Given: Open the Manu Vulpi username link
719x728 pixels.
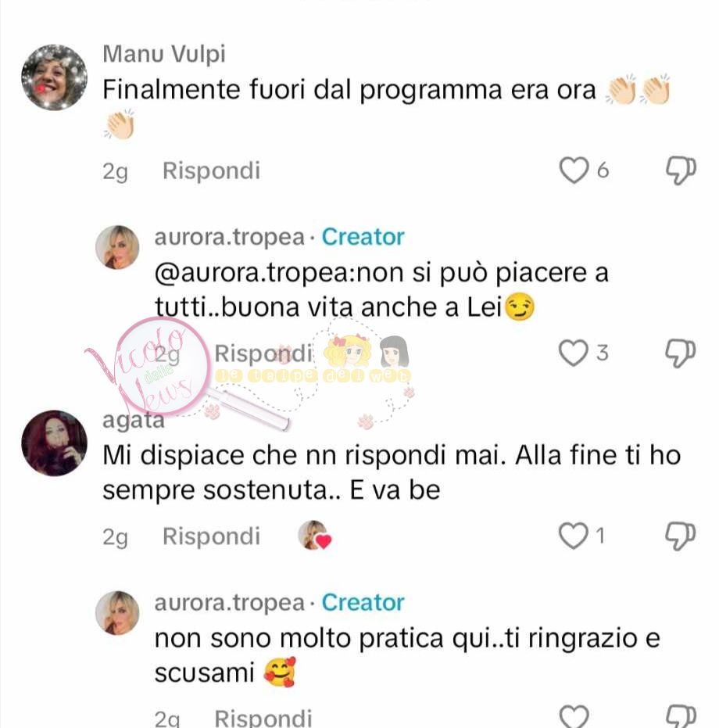Looking at the screenshot, I should [164, 54].
